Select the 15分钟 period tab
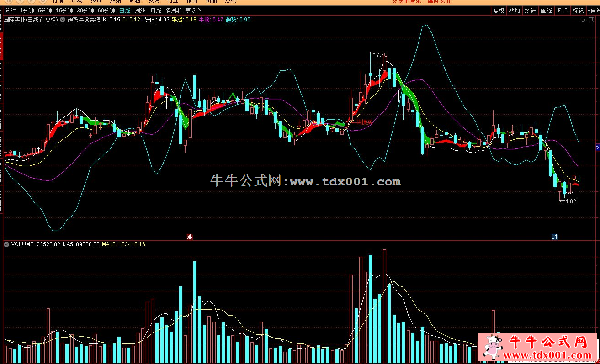The width and height of the screenshot is (600, 364). 64,11
